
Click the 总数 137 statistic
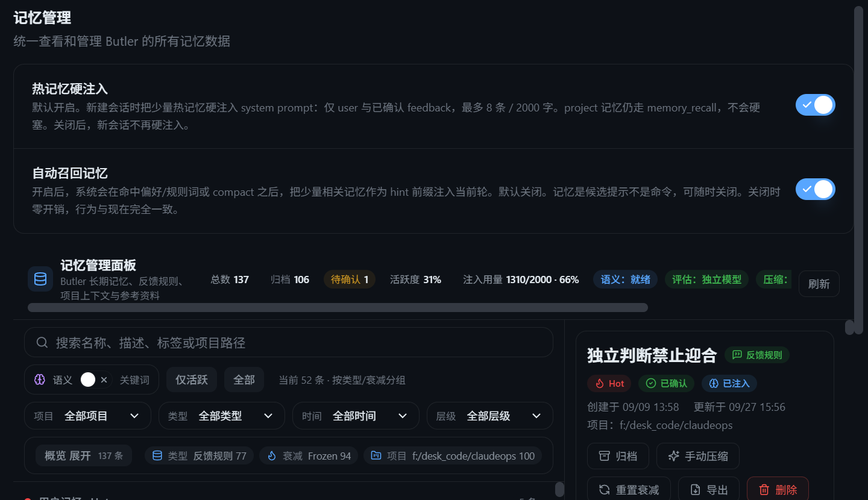pos(230,280)
